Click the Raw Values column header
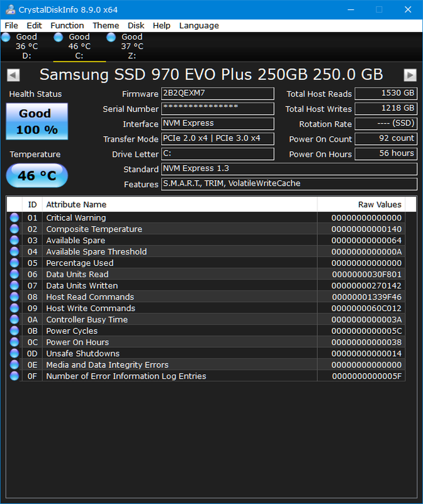This screenshot has width=423, height=504. (361, 204)
